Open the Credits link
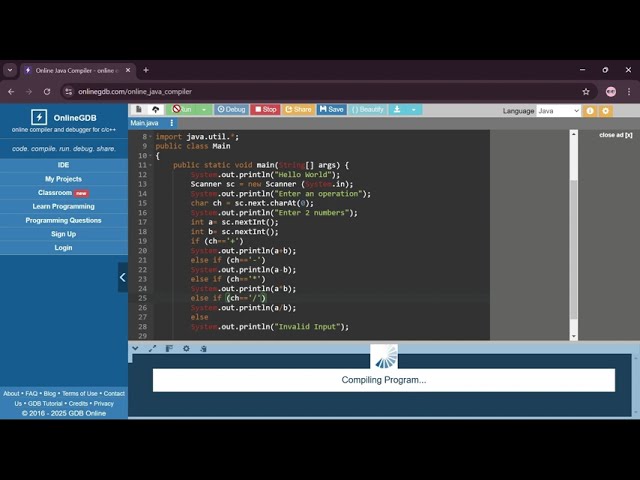This screenshot has width=640, height=480. 78,404
